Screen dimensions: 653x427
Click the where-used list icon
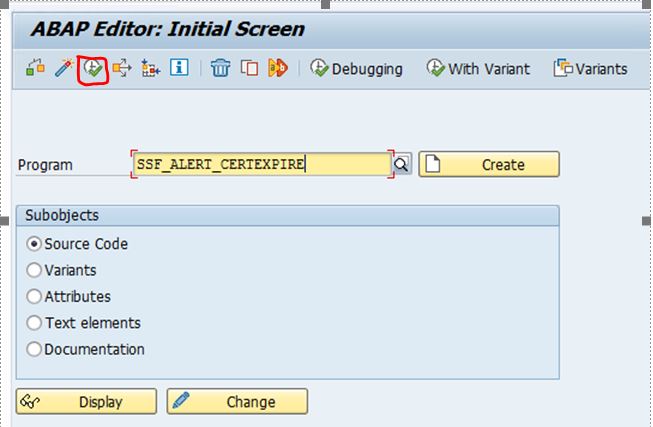click(x=123, y=69)
